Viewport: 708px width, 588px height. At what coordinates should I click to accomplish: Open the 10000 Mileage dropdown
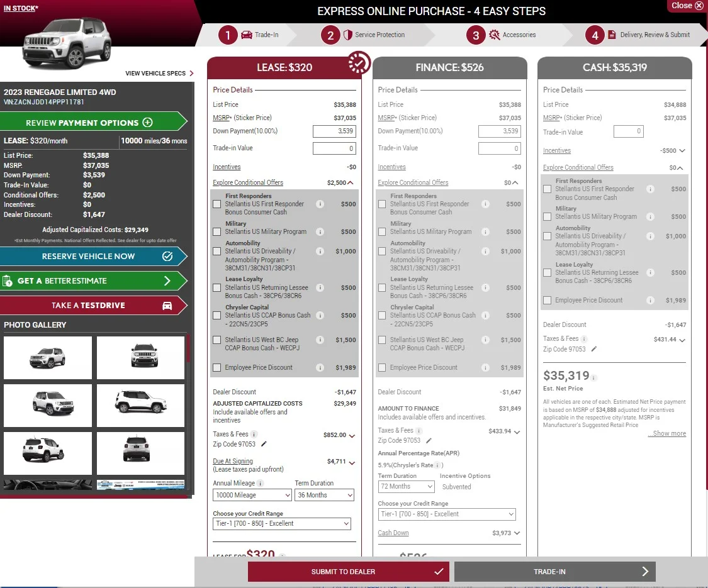click(252, 495)
